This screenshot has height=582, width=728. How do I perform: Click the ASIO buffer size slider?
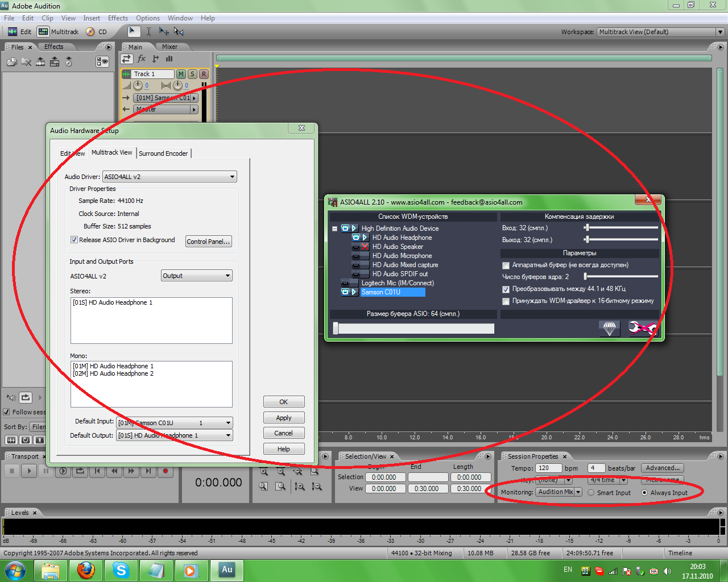pos(414,328)
